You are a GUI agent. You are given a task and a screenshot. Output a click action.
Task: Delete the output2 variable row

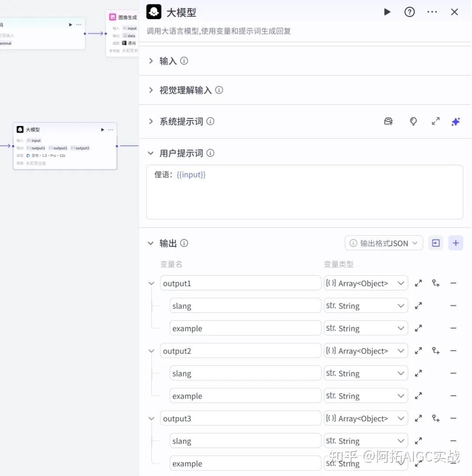click(x=453, y=351)
